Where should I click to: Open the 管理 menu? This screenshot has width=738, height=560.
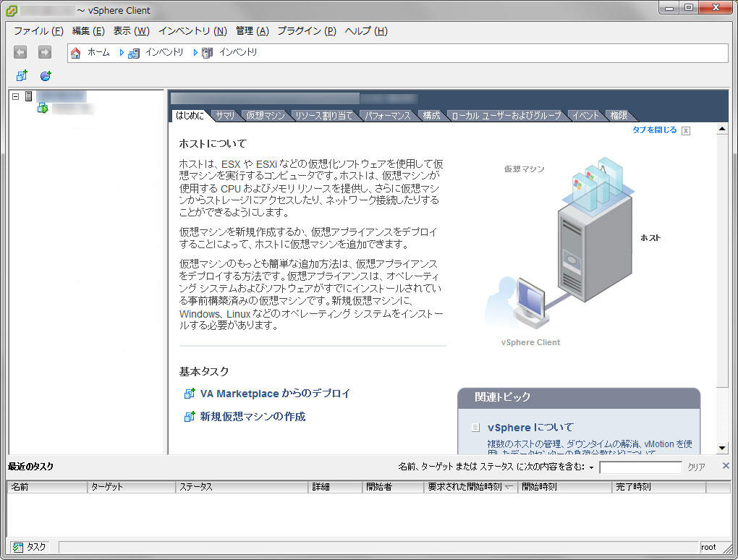253,31
